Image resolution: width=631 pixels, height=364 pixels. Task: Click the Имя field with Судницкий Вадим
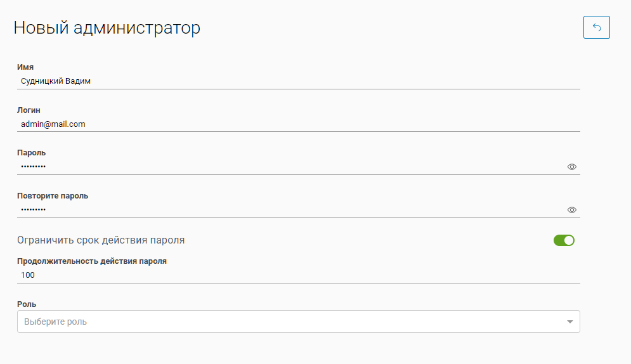click(x=298, y=81)
